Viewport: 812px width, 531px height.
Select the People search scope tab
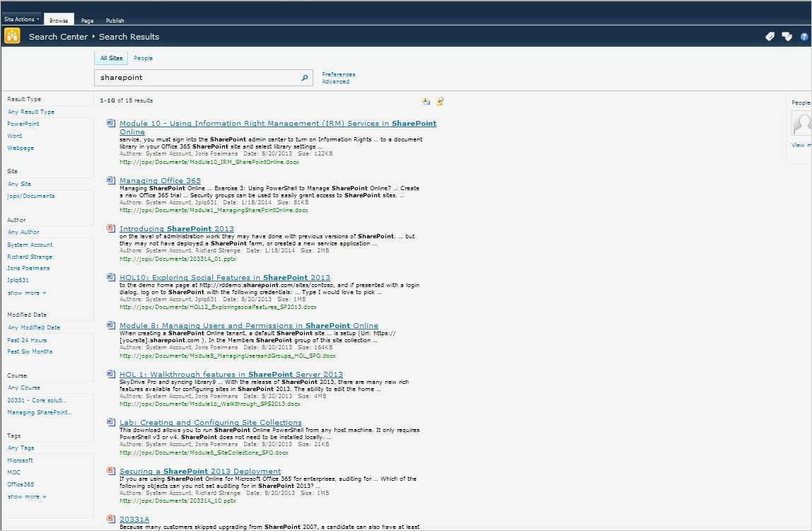pyautogui.click(x=143, y=58)
